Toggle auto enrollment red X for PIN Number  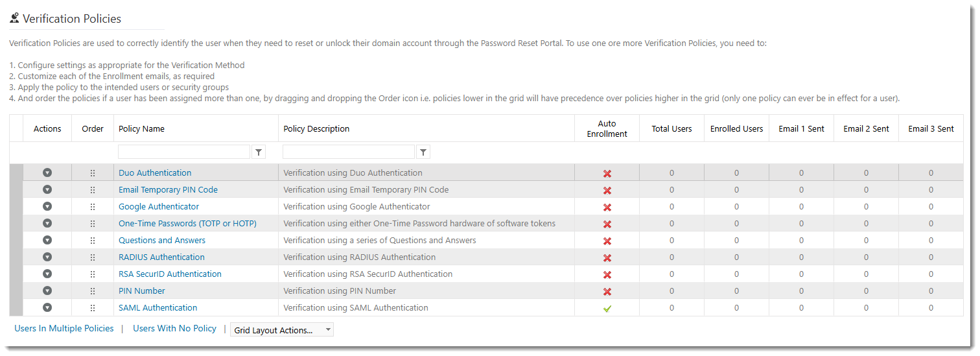click(607, 292)
